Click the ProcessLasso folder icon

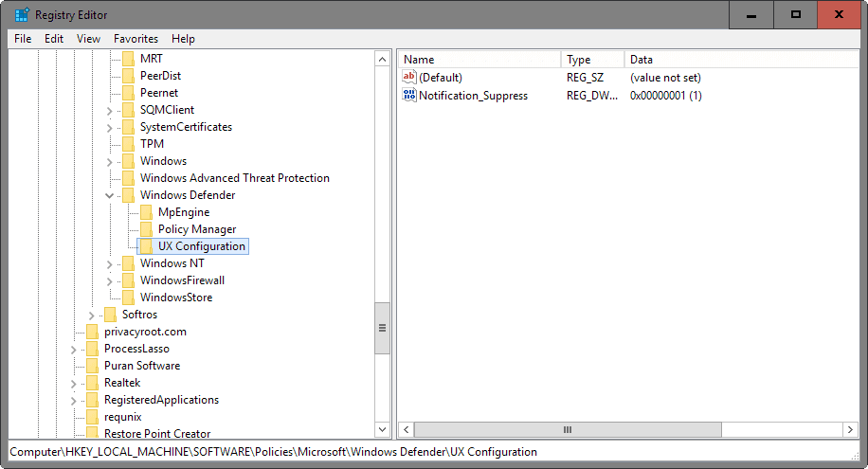[93, 349]
